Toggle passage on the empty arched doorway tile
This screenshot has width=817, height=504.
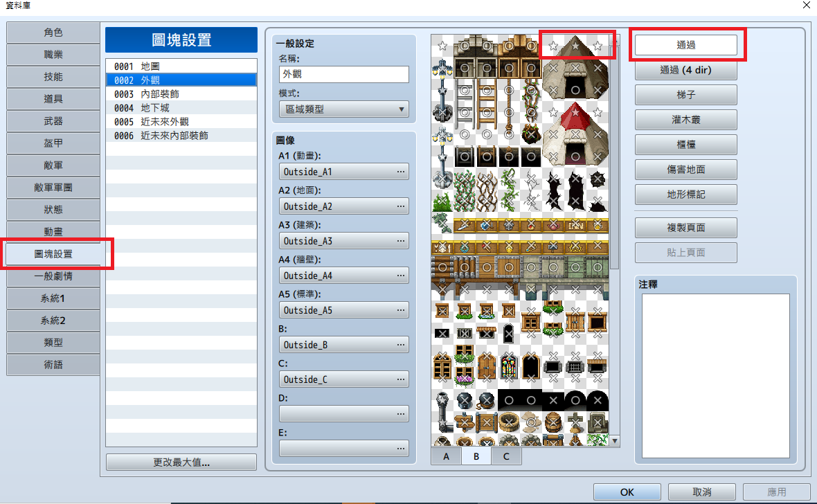[531, 366]
